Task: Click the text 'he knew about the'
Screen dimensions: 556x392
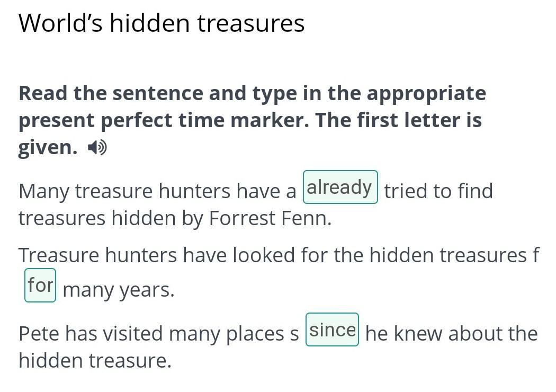Action: point(451,334)
